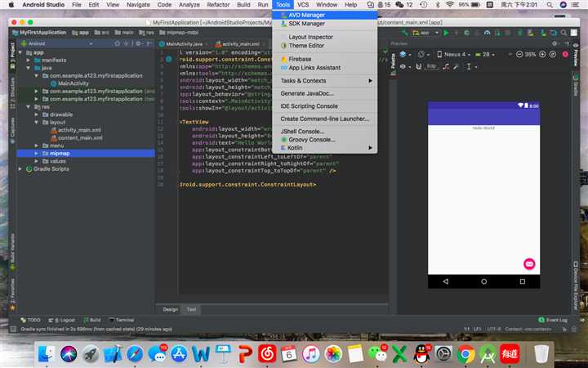This screenshot has height=368, width=588.
Task: Expand the manifests folder
Action: pos(28,60)
